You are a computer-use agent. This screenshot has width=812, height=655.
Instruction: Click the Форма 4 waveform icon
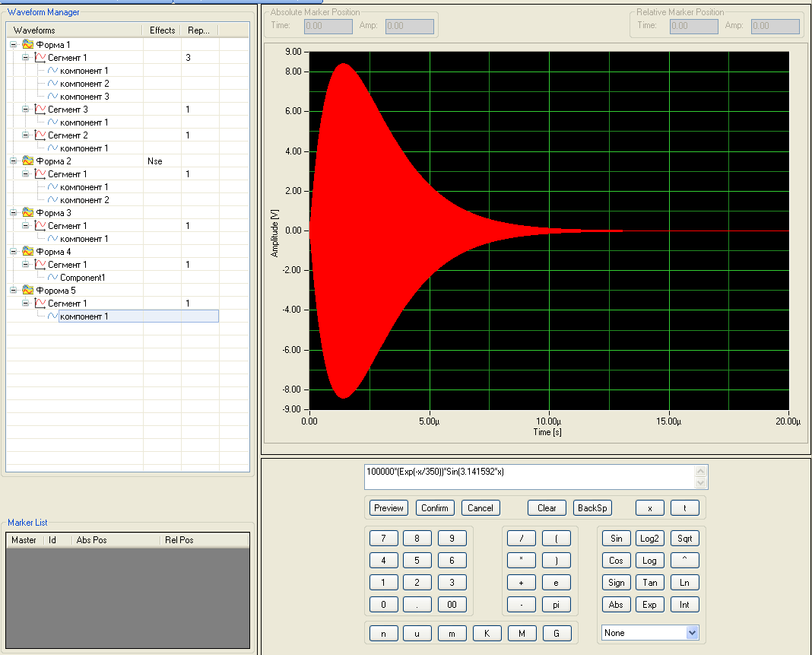coord(27,252)
